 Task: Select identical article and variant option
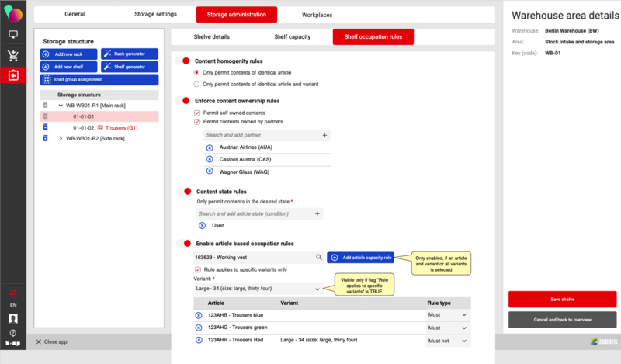tap(196, 84)
